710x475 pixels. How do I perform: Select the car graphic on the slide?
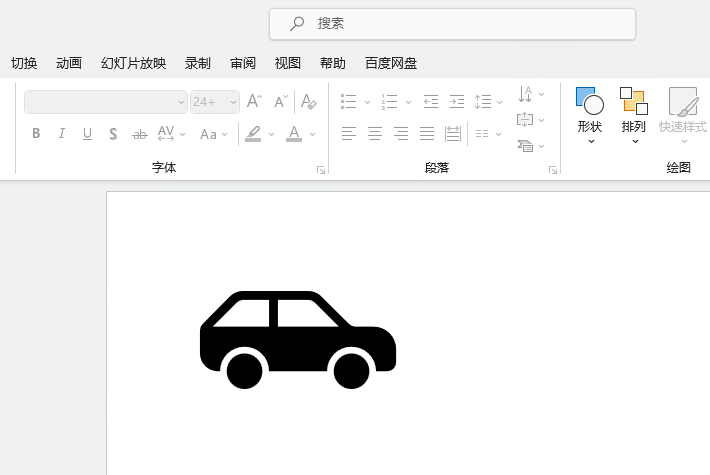pos(298,340)
